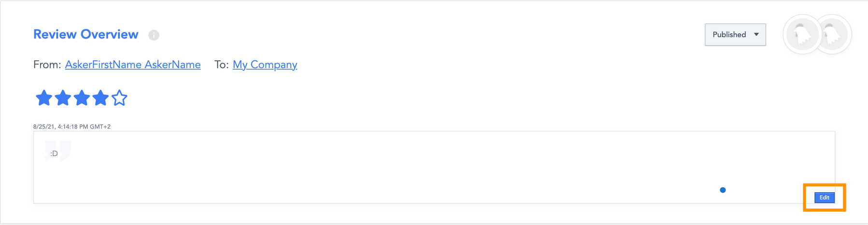Open the Published status dropdown
Viewport: 868px width, 225px height.
pyautogui.click(x=729, y=35)
